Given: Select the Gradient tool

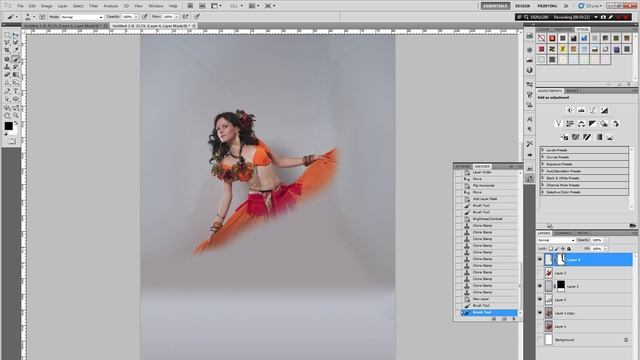Looking at the screenshot, I should (16, 75).
